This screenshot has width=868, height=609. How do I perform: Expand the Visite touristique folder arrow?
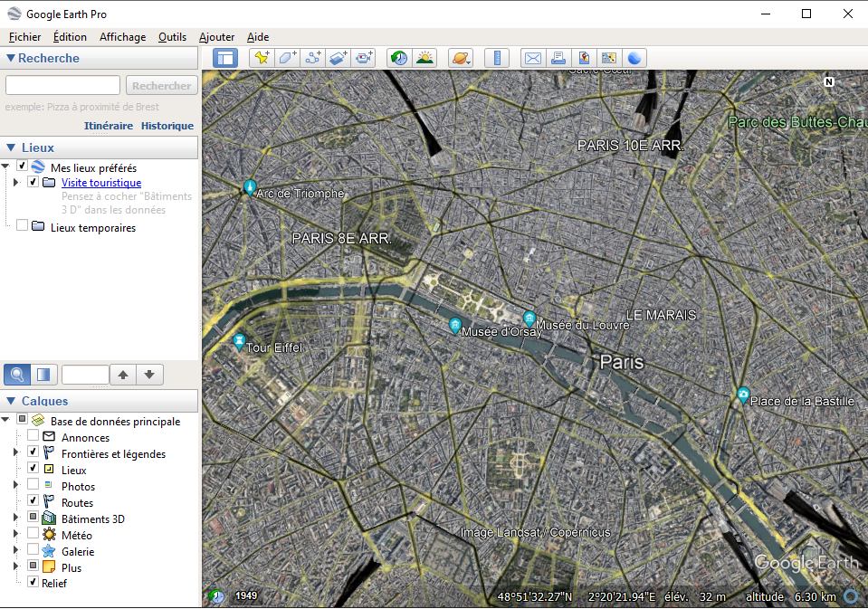16,182
